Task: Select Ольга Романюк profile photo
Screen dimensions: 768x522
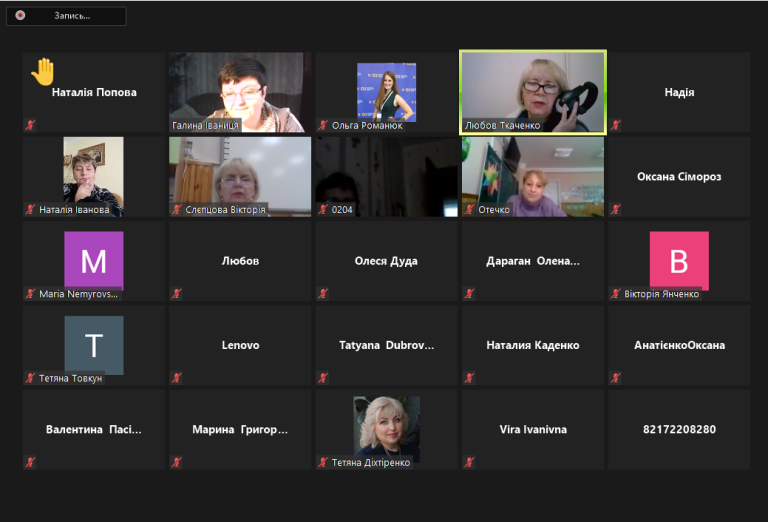Action: click(386, 92)
